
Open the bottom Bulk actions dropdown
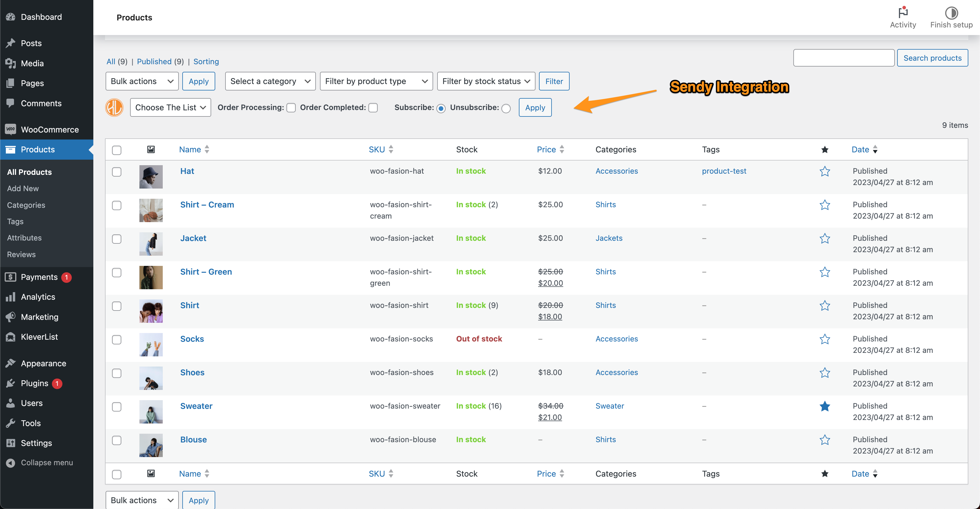pyautogui.click(x=142, y=500)
